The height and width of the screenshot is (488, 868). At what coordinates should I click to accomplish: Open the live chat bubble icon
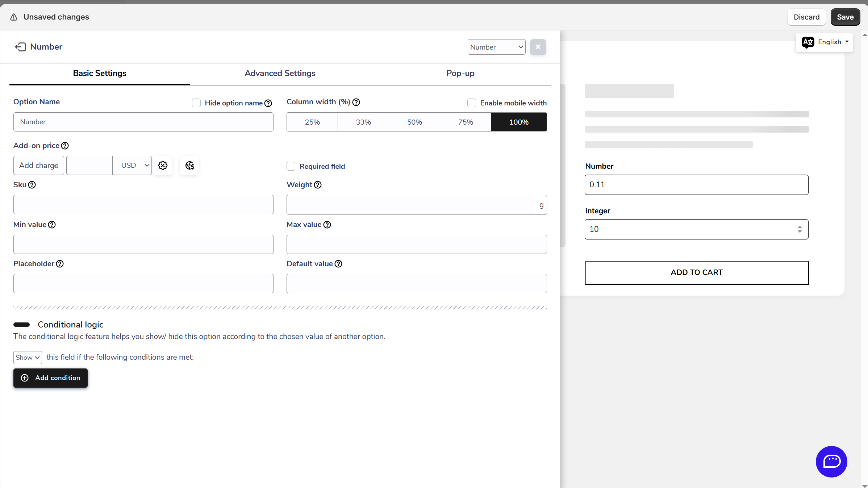[831, 461]
